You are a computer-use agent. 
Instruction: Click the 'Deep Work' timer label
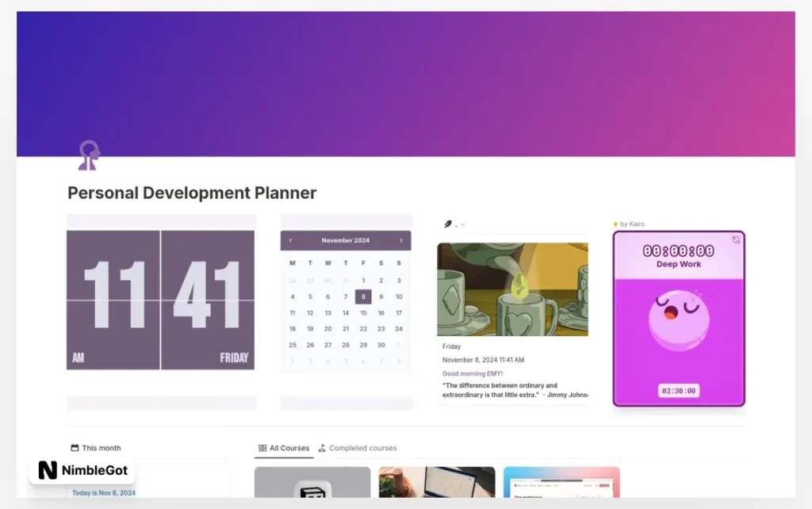click(x=679, y=264)
